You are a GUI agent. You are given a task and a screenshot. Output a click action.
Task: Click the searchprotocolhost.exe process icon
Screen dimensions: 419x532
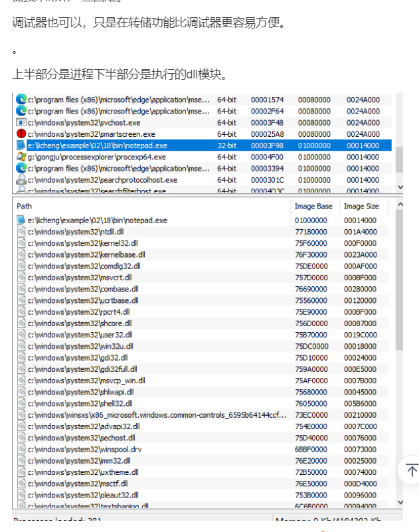tap(21, 180)
